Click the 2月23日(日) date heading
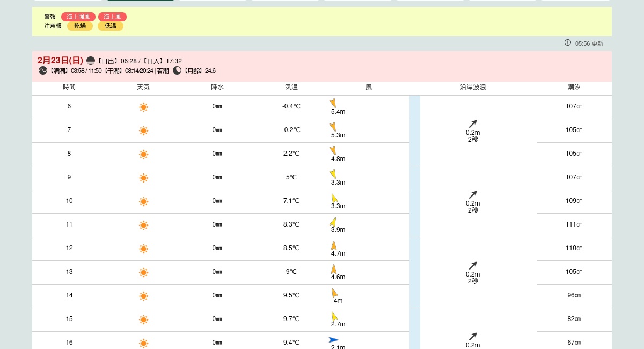Viewport: 644px width, 349px height. click(60, 61)
